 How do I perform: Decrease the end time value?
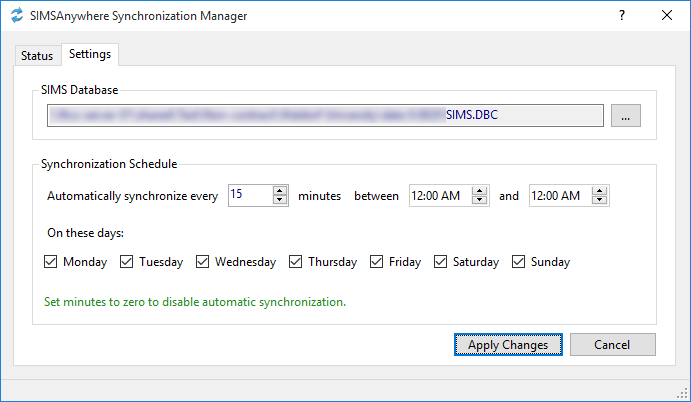(x=599, y=200)
